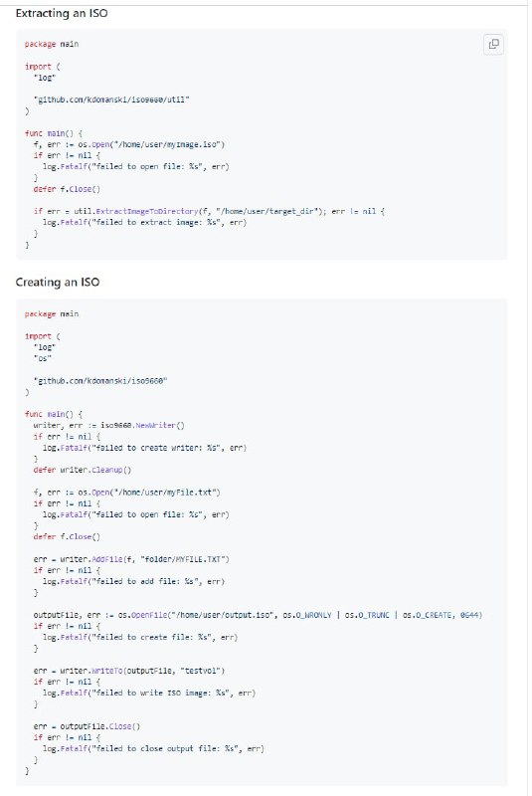Select the iso9660/util import path string

tap(111, 99)
